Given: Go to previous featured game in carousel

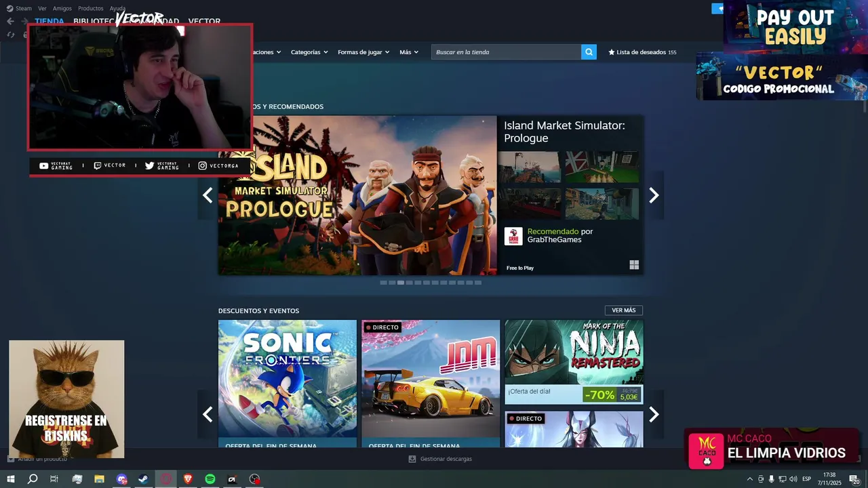Looking at the screenshot, I should click(x=208, y=195).
